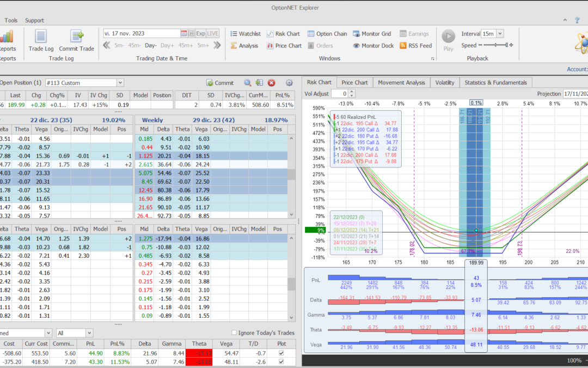The image size is (588, 368).
Task: Show the Monitor Dock
Action: coord(373,46)
